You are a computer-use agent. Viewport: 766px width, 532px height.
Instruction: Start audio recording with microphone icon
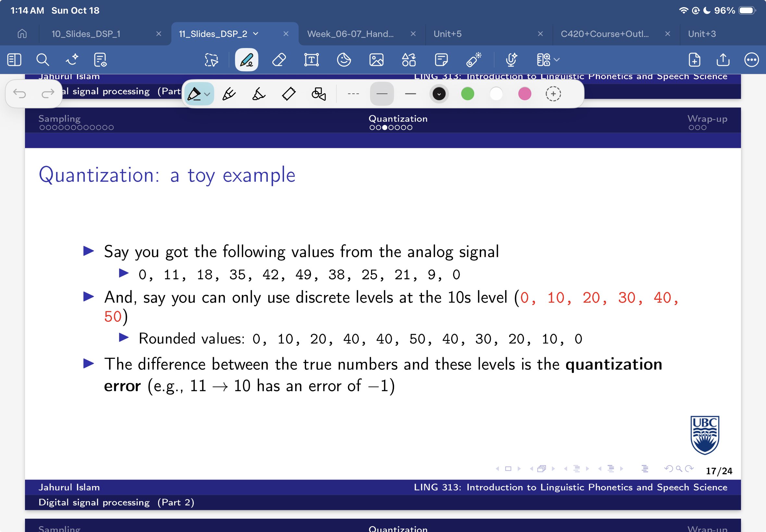pyautogui.click(x=511, y=60)
